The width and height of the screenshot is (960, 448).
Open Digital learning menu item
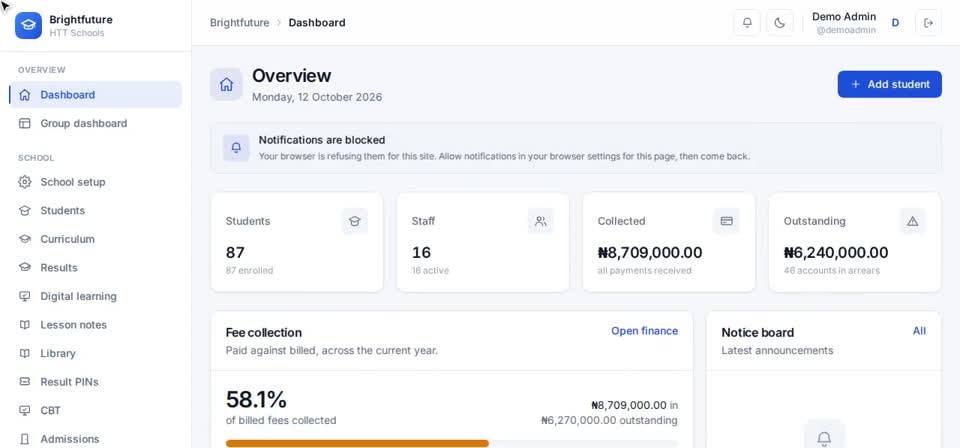pyautogui.click(x=96, y=296)
